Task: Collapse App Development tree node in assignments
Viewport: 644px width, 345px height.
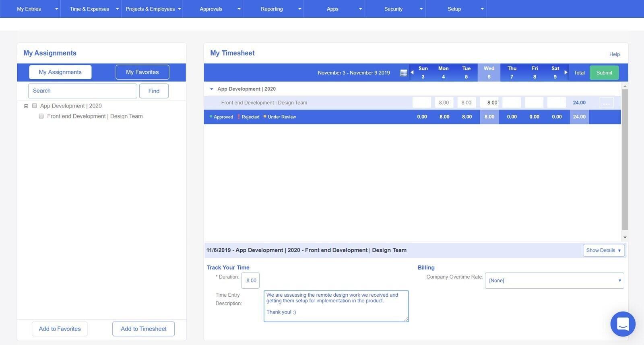Action: tap(26, 106)
